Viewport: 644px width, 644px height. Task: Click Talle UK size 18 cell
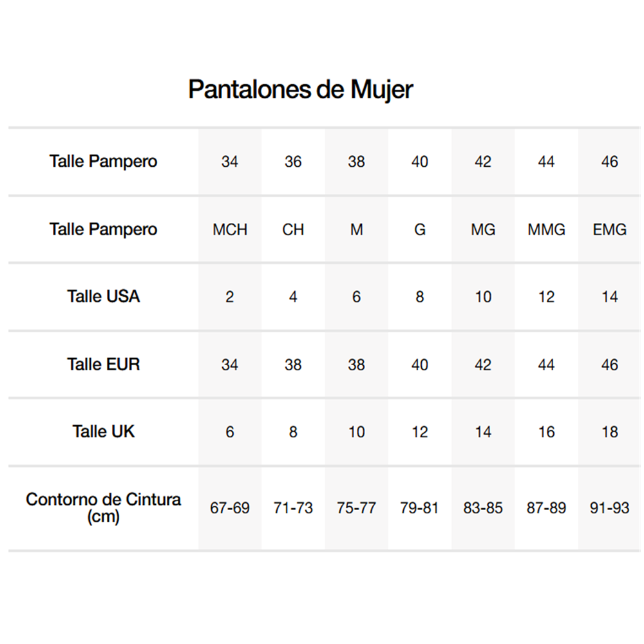(x=609, y=432)
